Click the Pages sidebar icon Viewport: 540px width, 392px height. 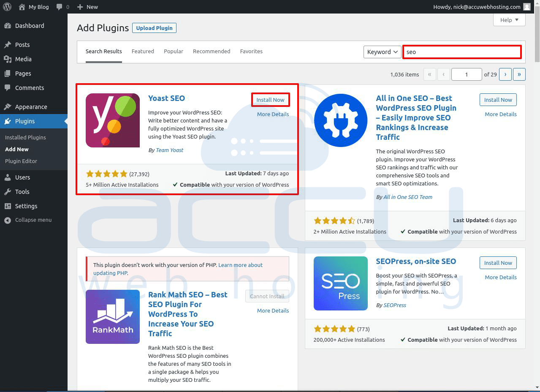pyautogui.click(x=8, y=73)
